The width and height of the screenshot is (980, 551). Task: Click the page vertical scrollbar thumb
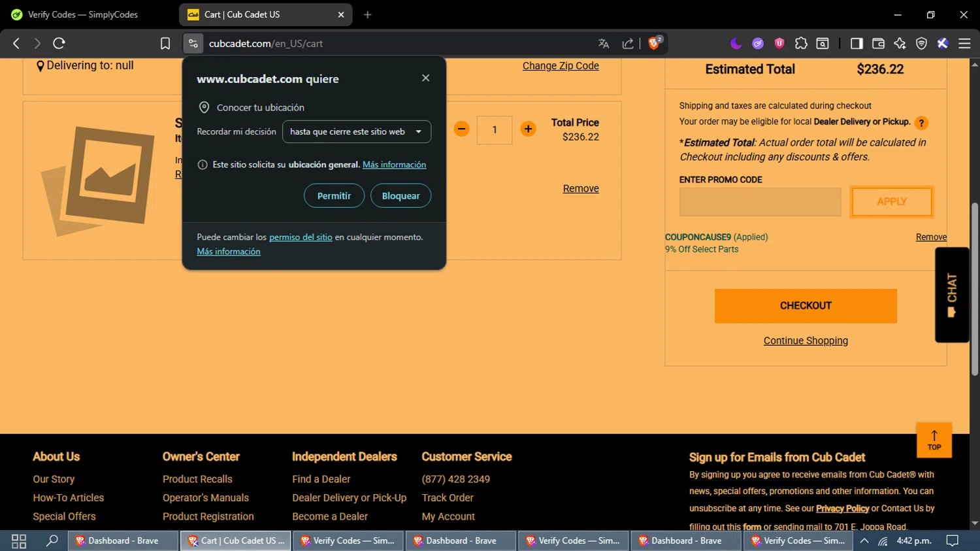[975, 288]
